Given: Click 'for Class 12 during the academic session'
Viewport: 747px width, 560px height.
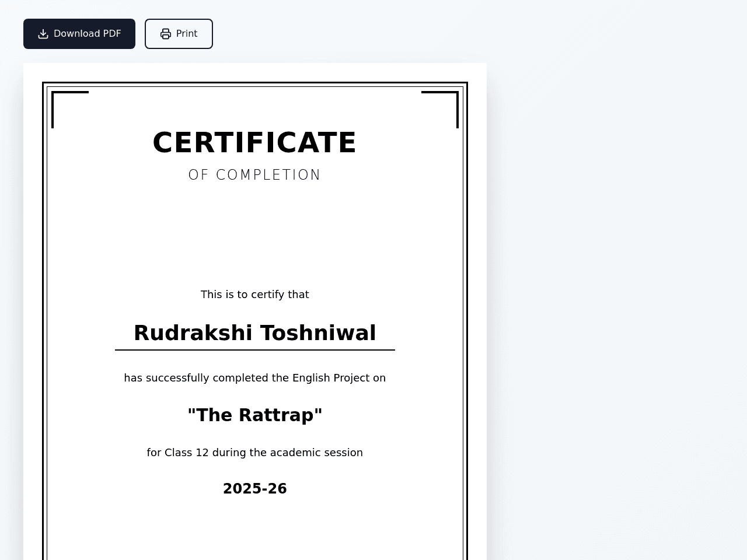Looking at the screenshot, I should (x=254, y=453).
